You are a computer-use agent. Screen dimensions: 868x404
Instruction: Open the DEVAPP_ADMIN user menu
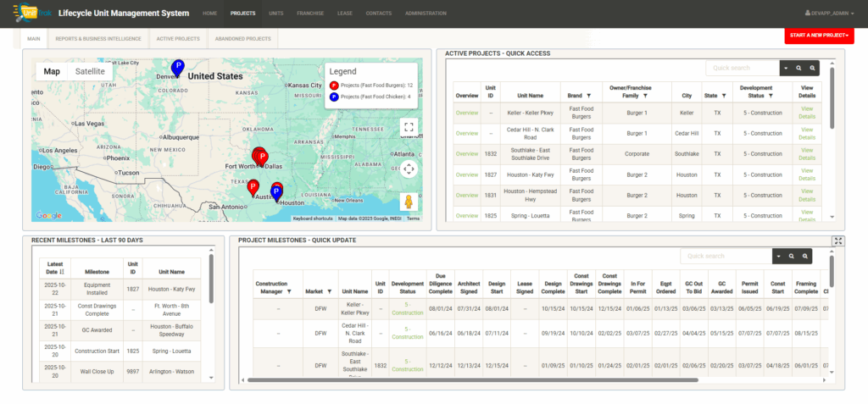[828, 14]
